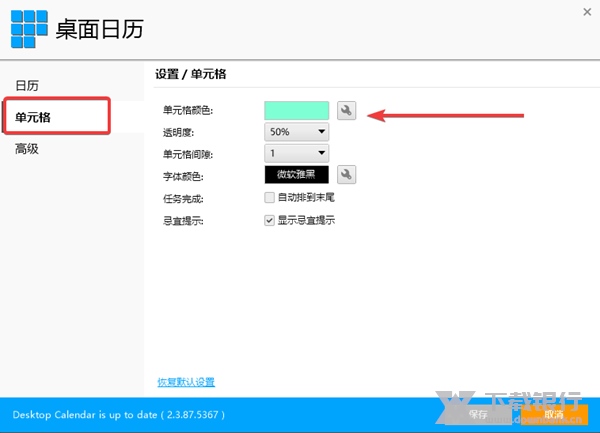Go to the 高级 settings tab
600x433 pixels.
coord(27,149)
